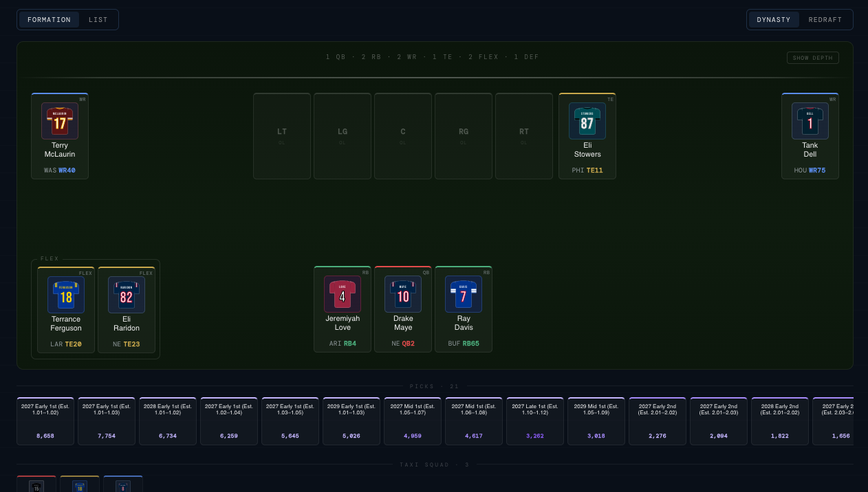Open the 2027 Early 1st pick valued 7,754
The width and height of the screenshot is (868, 492).
pyautogui.click(x=107, y=421)
